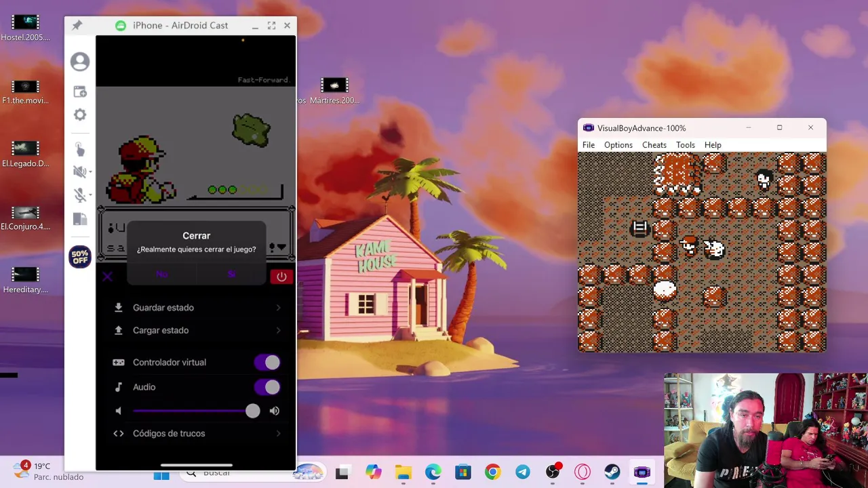Screen dimensions: 868x488
Task: Toggle the muted microphone icon in AirDroid sidebar
Action: [x=79, y=195]
